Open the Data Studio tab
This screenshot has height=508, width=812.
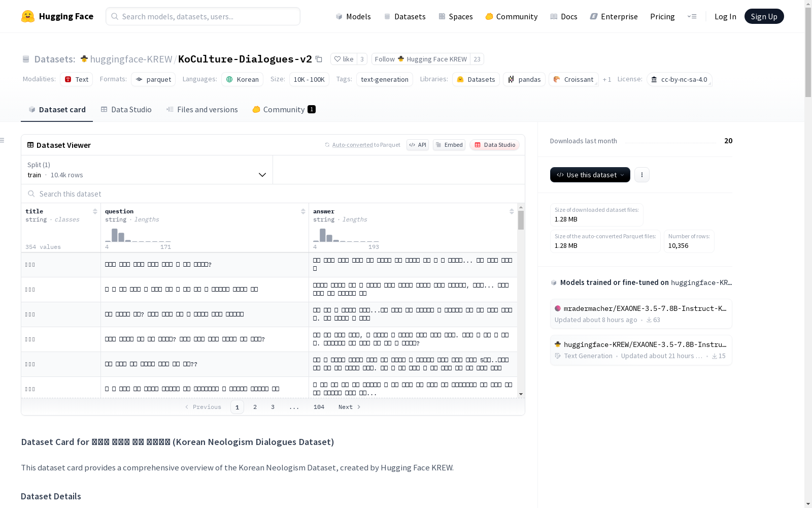point(126,110)
